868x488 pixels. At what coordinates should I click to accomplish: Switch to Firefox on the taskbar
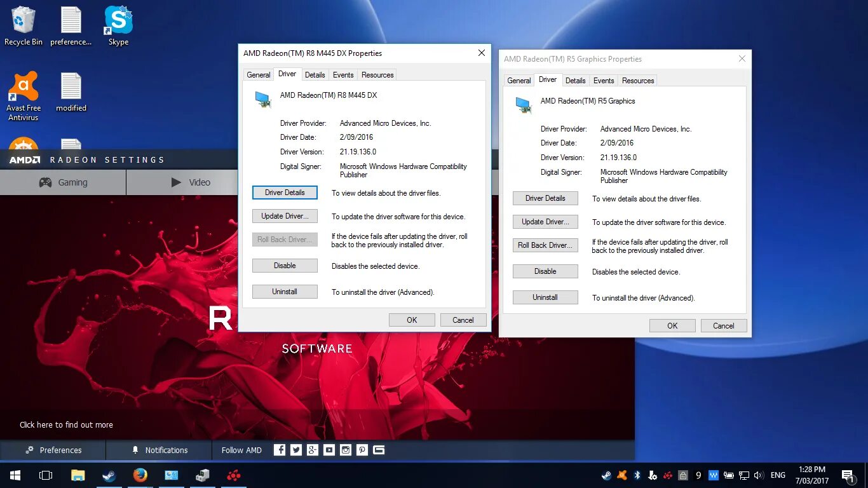click(140, 475)
